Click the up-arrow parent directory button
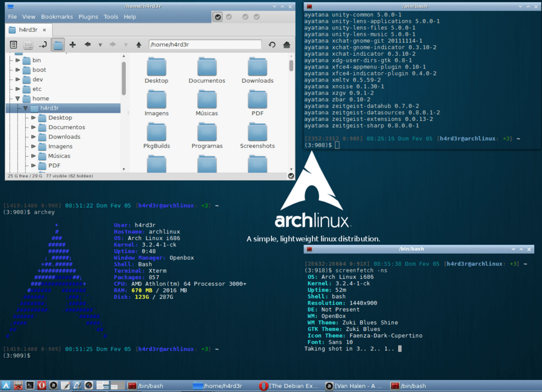 tap(139, 45)
